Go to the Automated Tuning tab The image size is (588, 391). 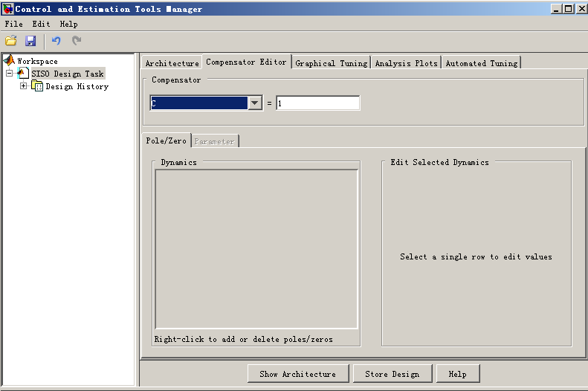[x=482, y=63]
